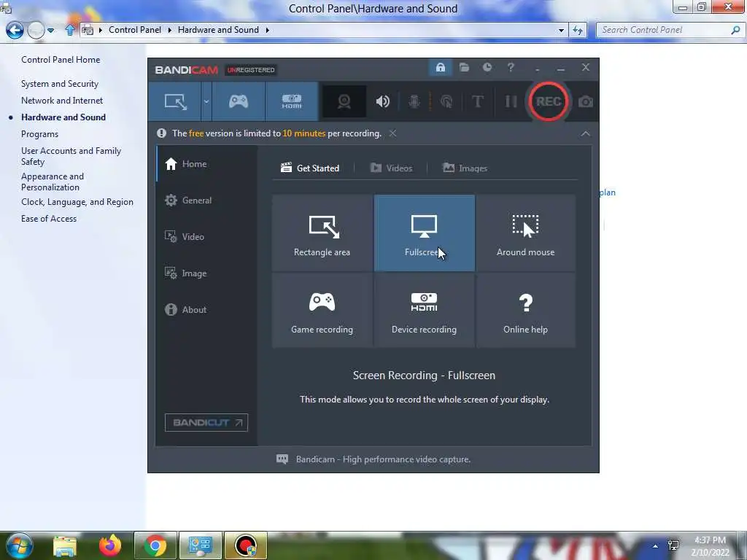Open the taskbar clock showing 4:37 PM

(x=710, y=546)
